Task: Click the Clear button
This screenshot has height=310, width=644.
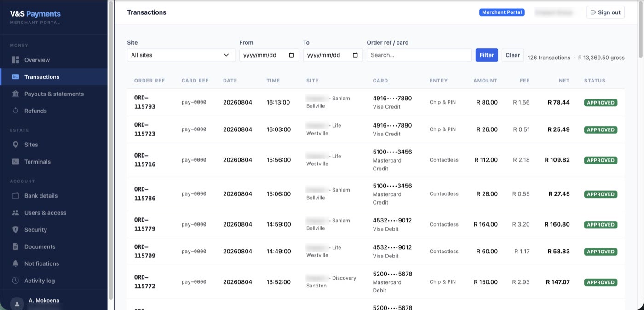Action: tap(513, 55)
